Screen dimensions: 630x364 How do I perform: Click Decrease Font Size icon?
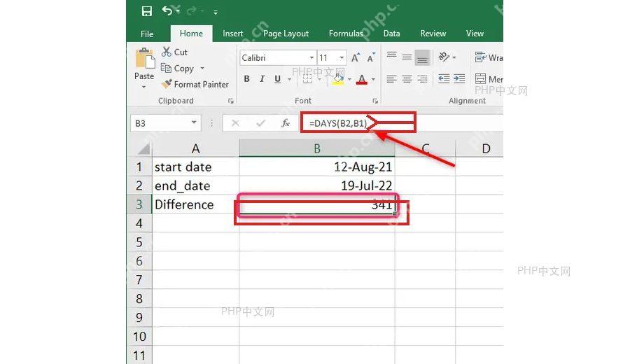point(371,58)
